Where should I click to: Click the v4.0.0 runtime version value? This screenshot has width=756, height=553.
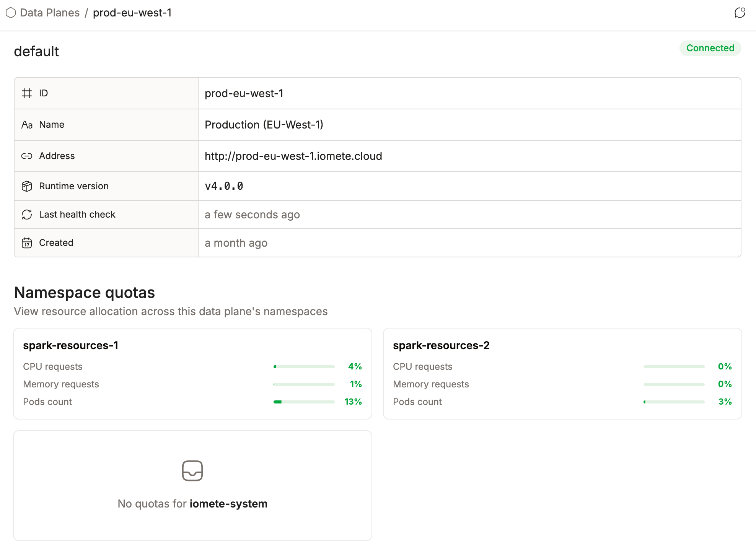tap(224, 186)
